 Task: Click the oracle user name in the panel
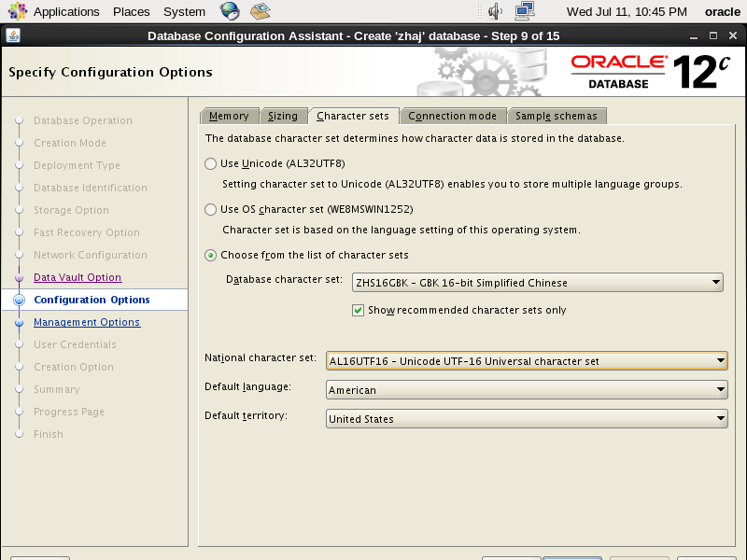coord(722,11)
